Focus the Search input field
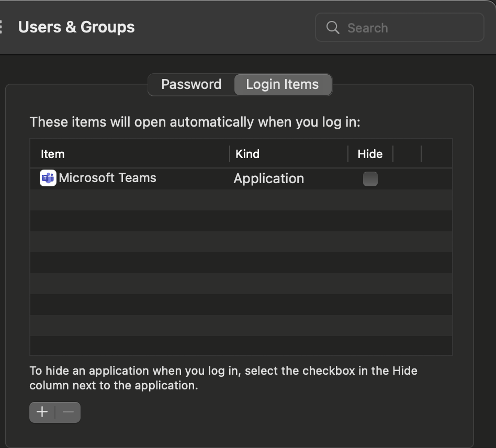Viewport: 496px width, 448px height. click(408, 28)
